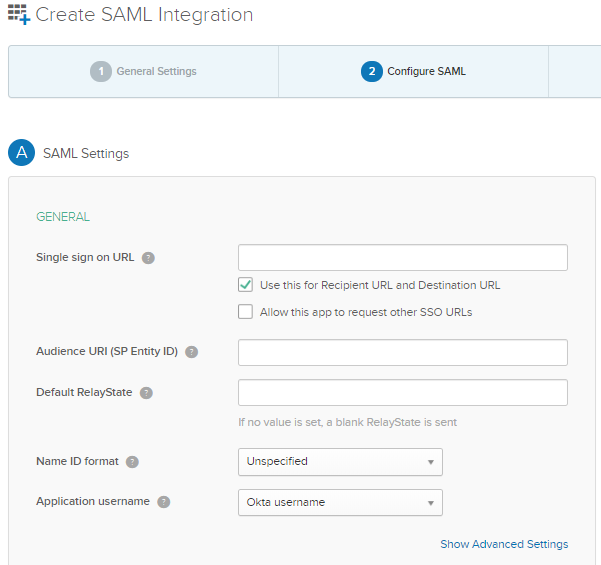This screenshot has height=565, width=601.
Task: Open the Application username dropdown
Action: pos(340,502)
